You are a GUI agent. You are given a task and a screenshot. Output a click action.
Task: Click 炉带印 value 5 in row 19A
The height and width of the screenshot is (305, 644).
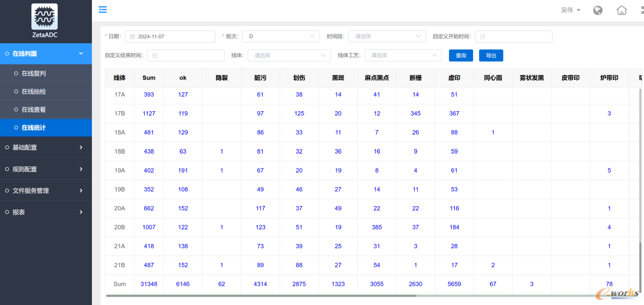click(x=609, y=171)
